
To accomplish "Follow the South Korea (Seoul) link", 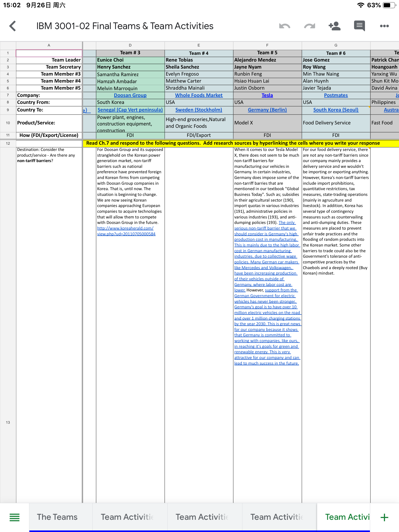I will coord(336,110).
